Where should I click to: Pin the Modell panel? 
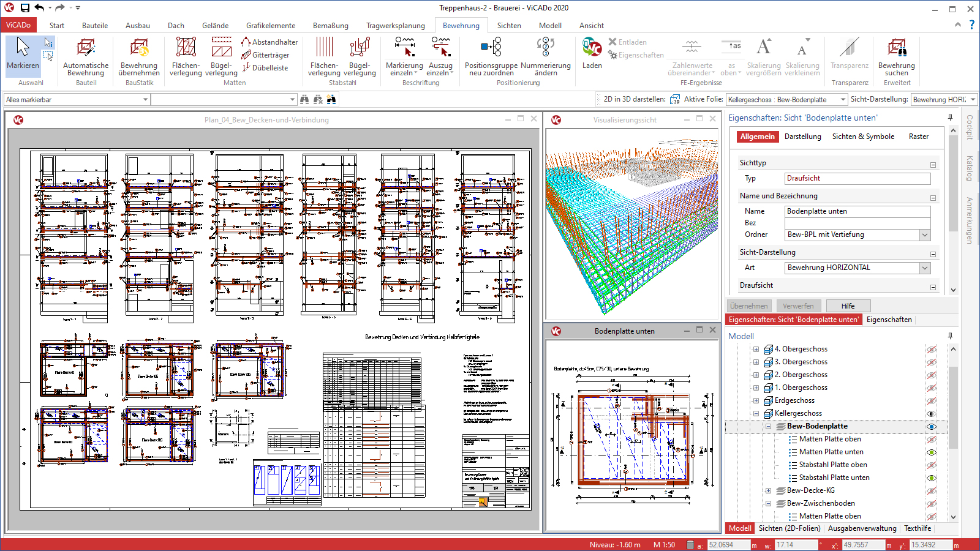point(951,336)
